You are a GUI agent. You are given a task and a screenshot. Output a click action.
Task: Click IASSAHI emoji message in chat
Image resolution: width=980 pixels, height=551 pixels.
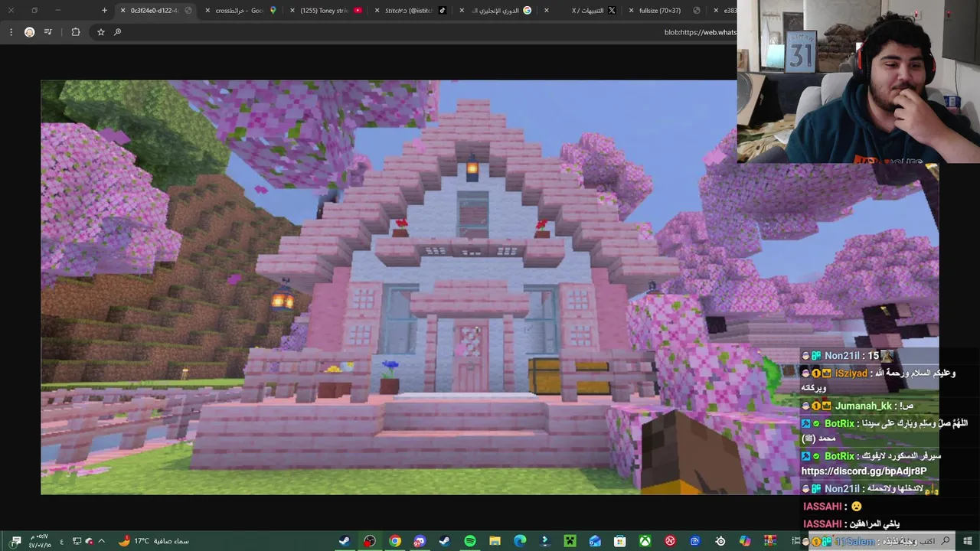[x=832, y=507]
